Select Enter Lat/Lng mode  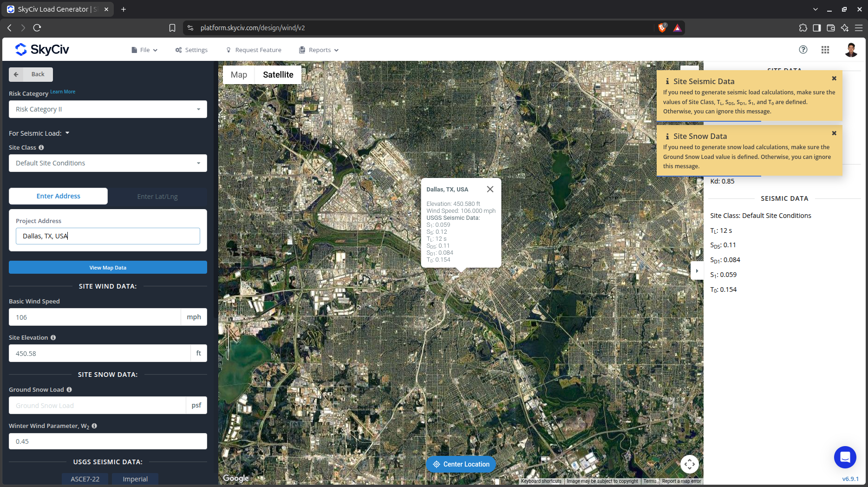(x=157, y=196)
